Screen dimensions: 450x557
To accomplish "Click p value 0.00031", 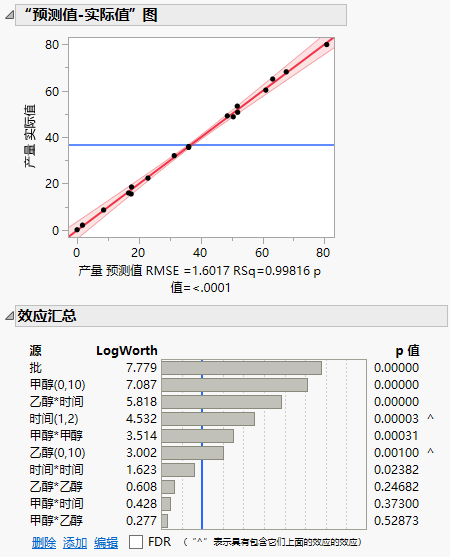I will pyautogui.click(x=396, y=436).
